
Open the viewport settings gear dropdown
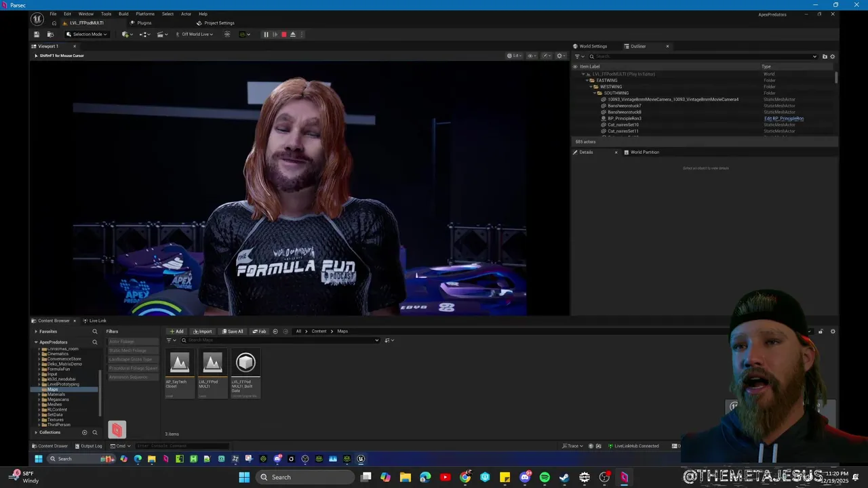pos(561,56)
